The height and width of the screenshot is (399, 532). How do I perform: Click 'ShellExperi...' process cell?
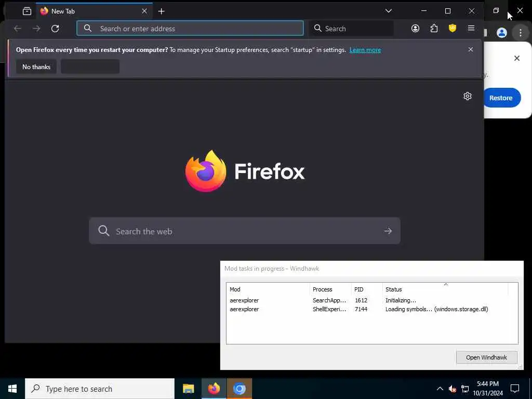point(329,309)
